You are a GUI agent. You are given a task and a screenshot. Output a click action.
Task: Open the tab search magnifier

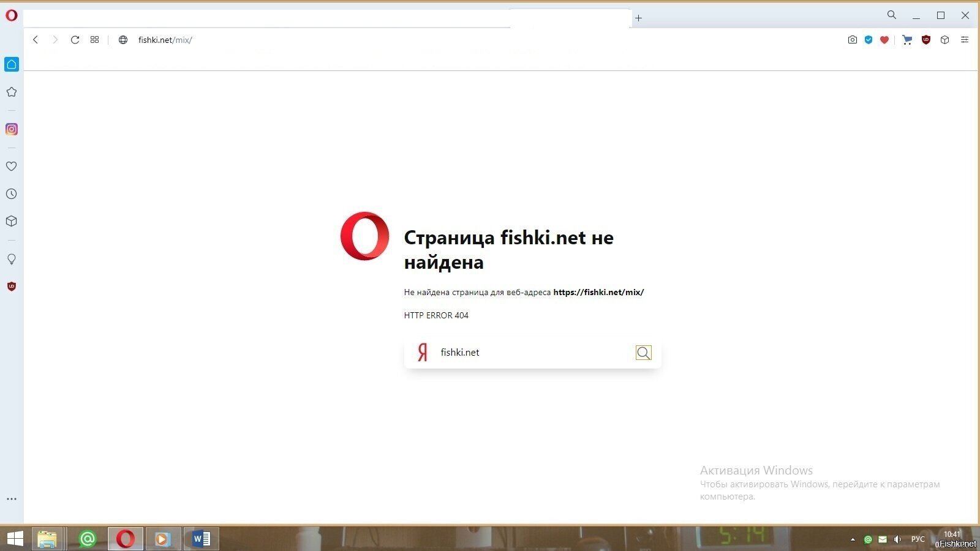point(892,15)
